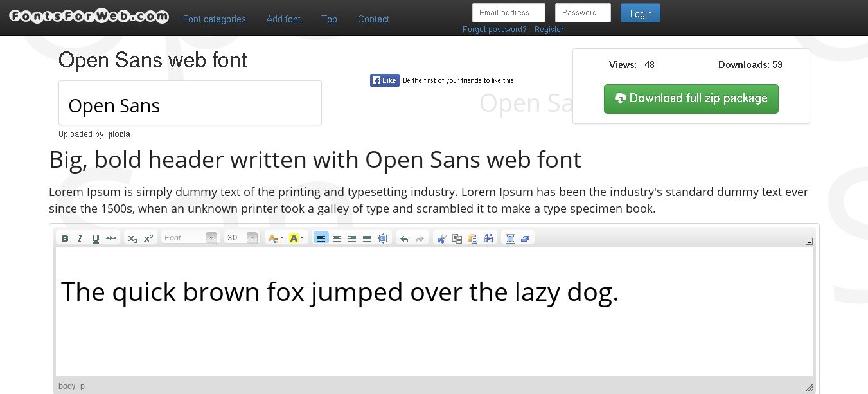Download the full zip package

691,98
